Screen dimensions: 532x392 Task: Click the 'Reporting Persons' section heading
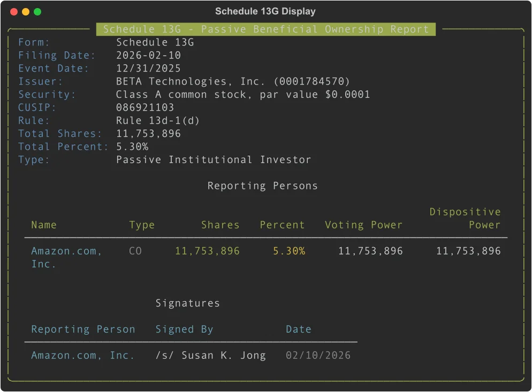point(263,186)
